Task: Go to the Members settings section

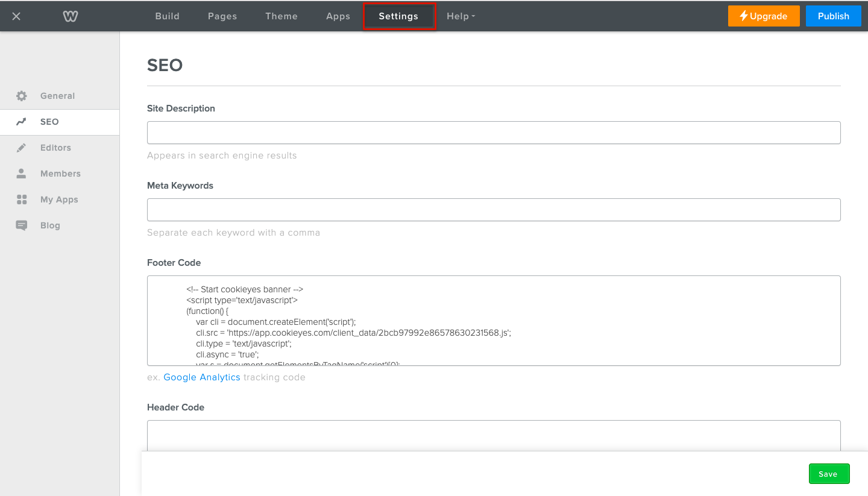Action: pos(60,174)
